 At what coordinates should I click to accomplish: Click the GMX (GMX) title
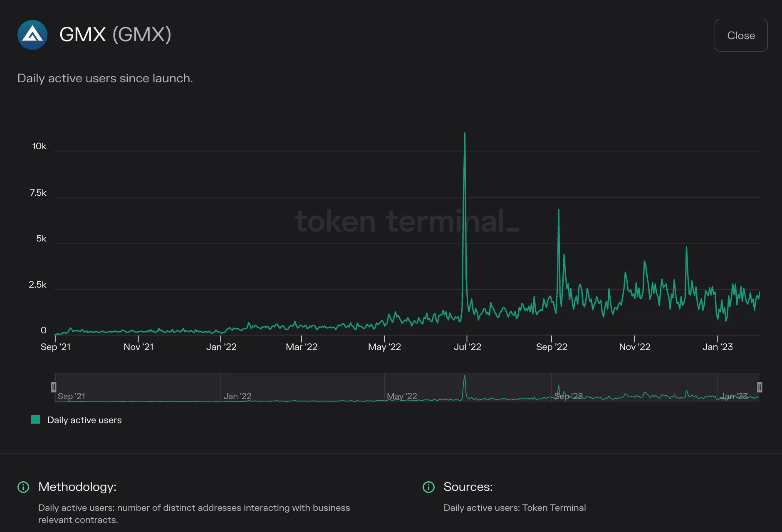tap(115, 34)
